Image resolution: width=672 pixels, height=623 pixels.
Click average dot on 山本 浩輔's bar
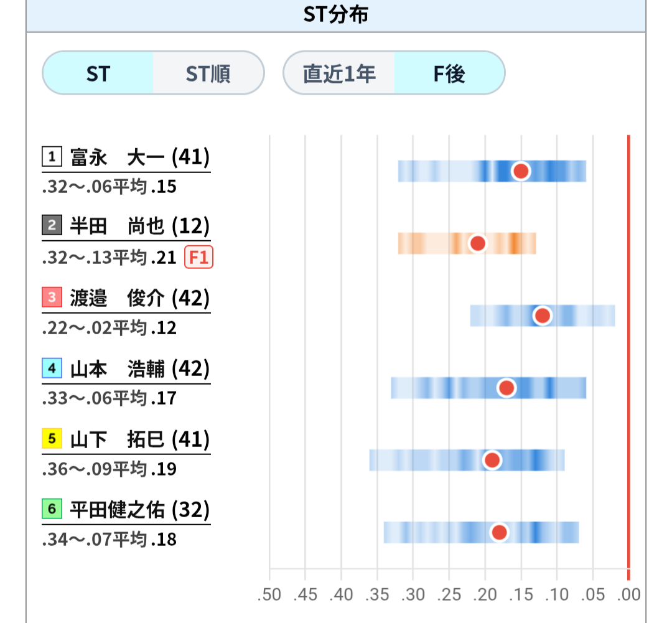coord(506,388)
